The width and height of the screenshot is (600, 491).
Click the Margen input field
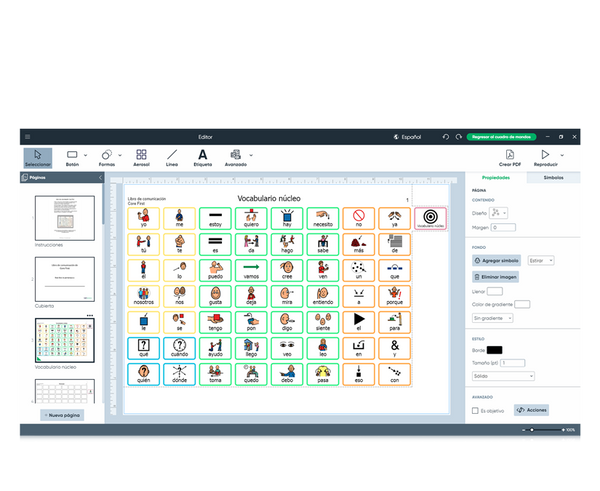pos(503,227)
